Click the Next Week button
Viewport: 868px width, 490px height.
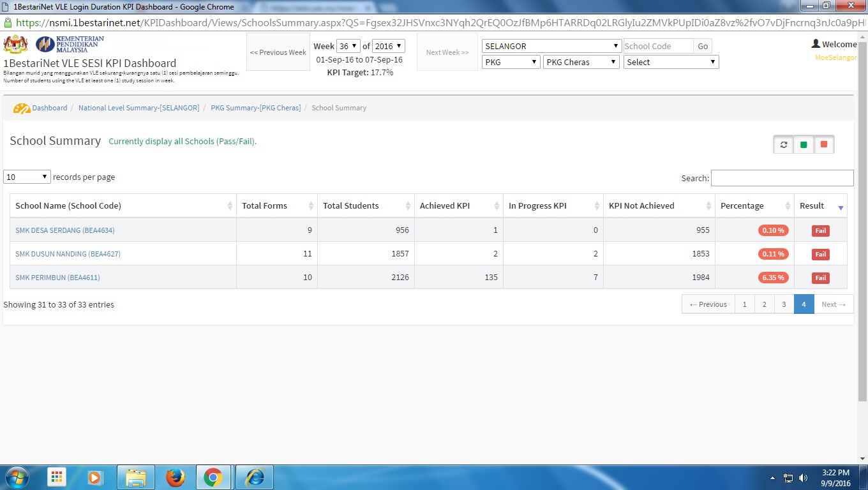447,52
